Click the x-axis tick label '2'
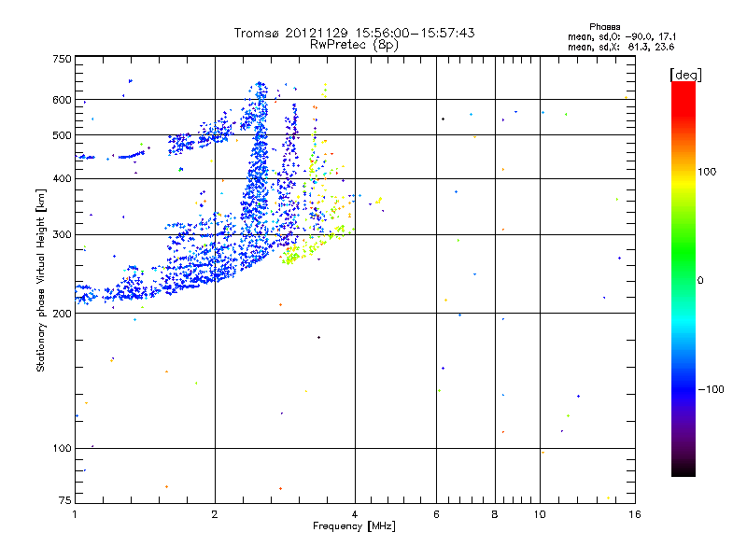This screenshot has width=747, height=560. point(215,514)
